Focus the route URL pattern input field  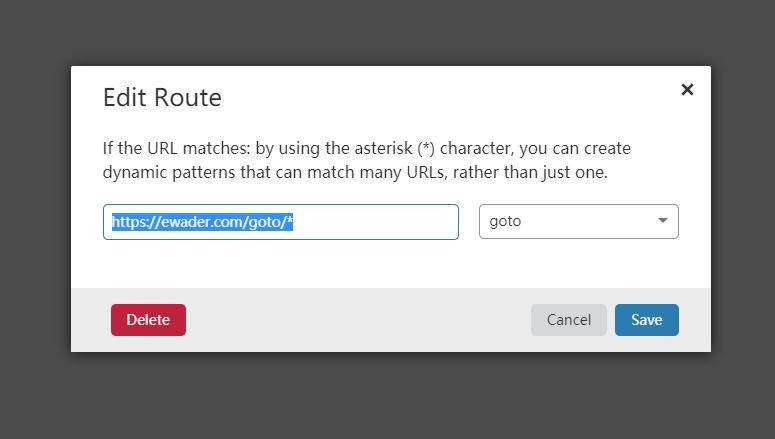[x=281, y=222]
